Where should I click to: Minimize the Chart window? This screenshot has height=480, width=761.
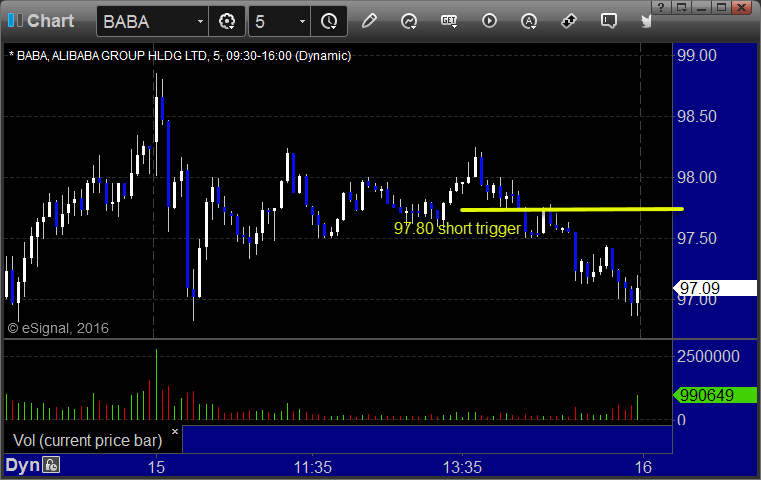(x=701, y=7)
